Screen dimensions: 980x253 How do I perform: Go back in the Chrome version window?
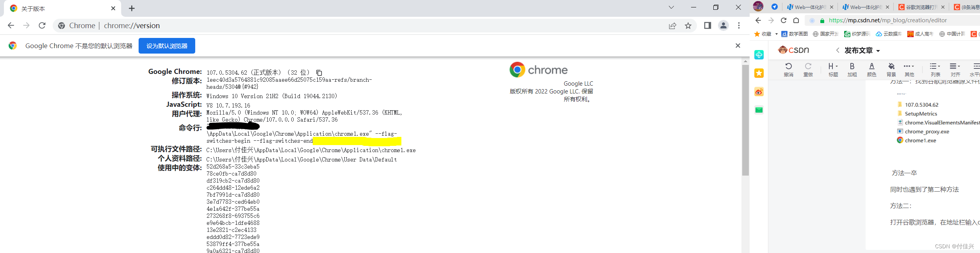click(11, 25)
